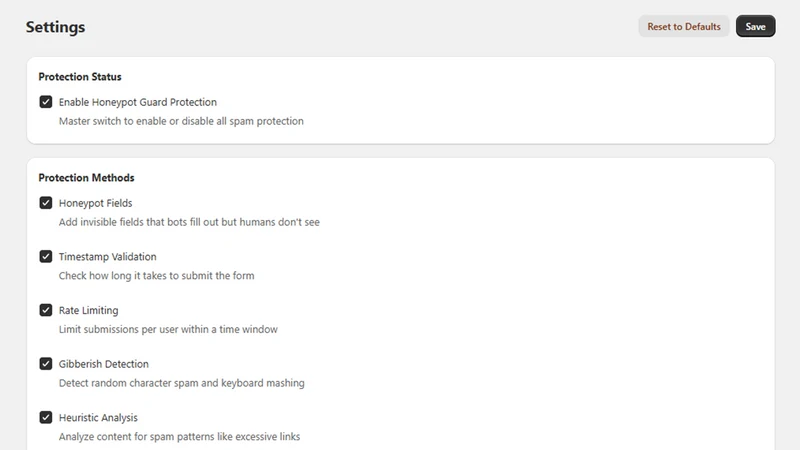The image size is (800, 450).
Task: Toggle the Gibberish Detection checkbox
Action: tap(46, 364)
